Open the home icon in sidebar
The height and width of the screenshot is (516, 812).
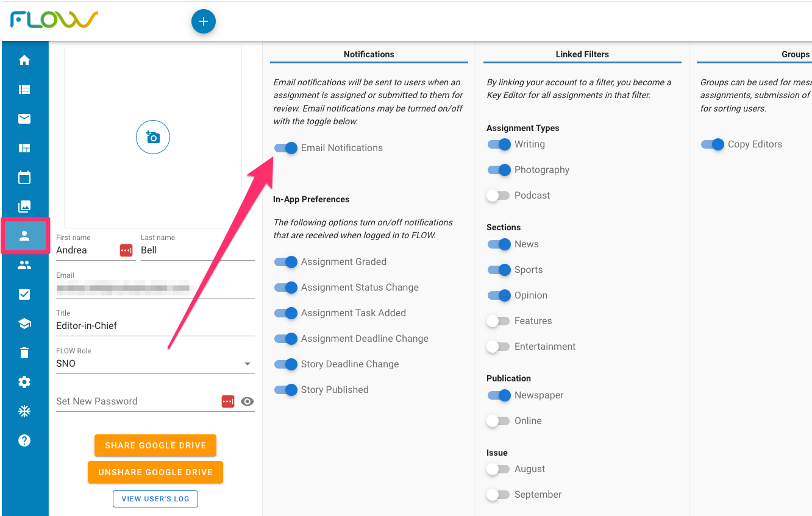24,60
